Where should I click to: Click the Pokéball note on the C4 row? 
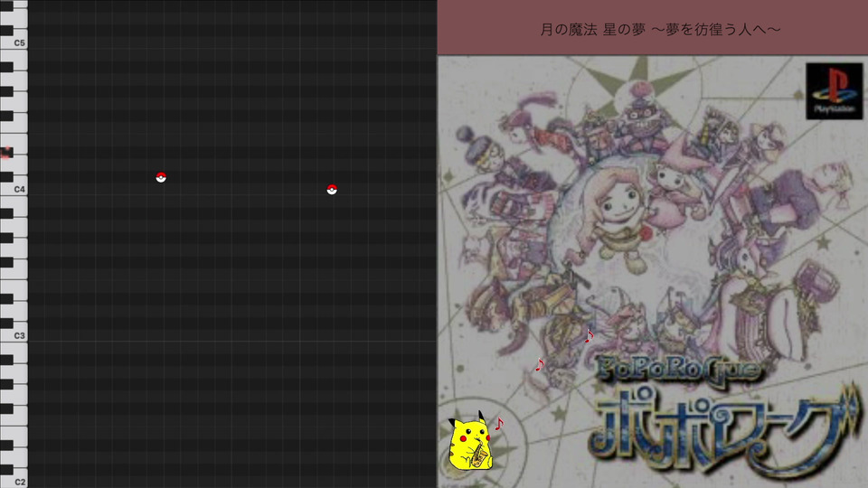(332, 190)
